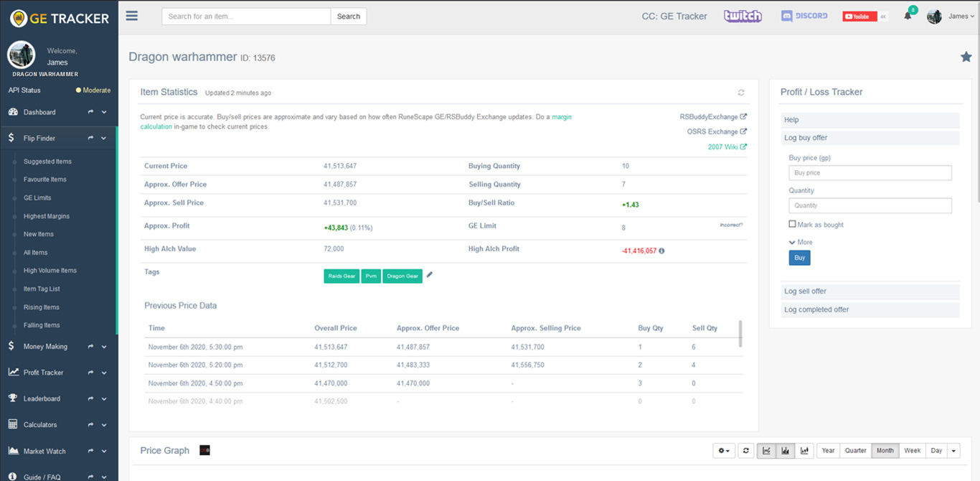Viewport: 980px width, 481px height.
Task: Toggle the candlestick chart view button
Action: [804, 451]
